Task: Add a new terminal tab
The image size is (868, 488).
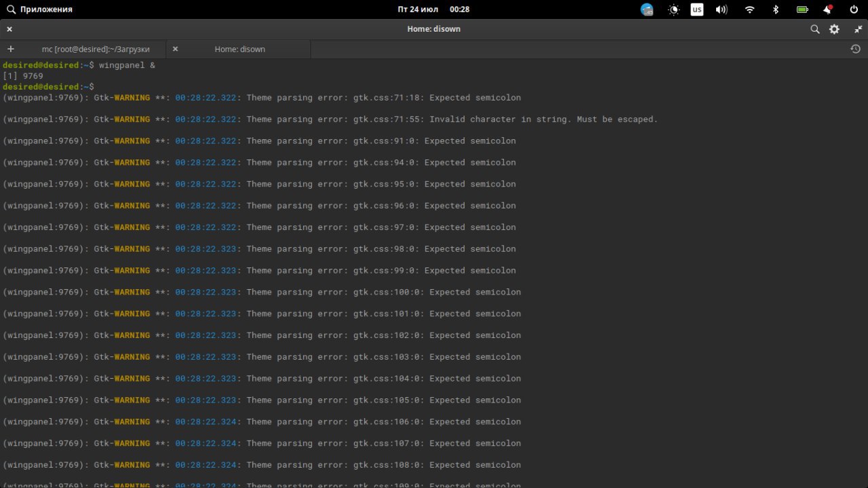Action: pos(10,49)
